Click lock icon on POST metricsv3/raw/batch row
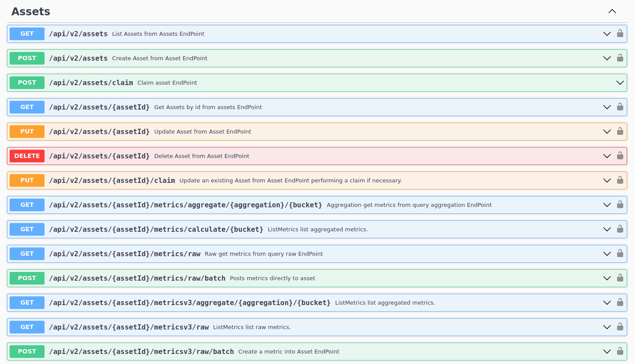The image size is (635, 364). pyautogui.click(x=620, y=351)
